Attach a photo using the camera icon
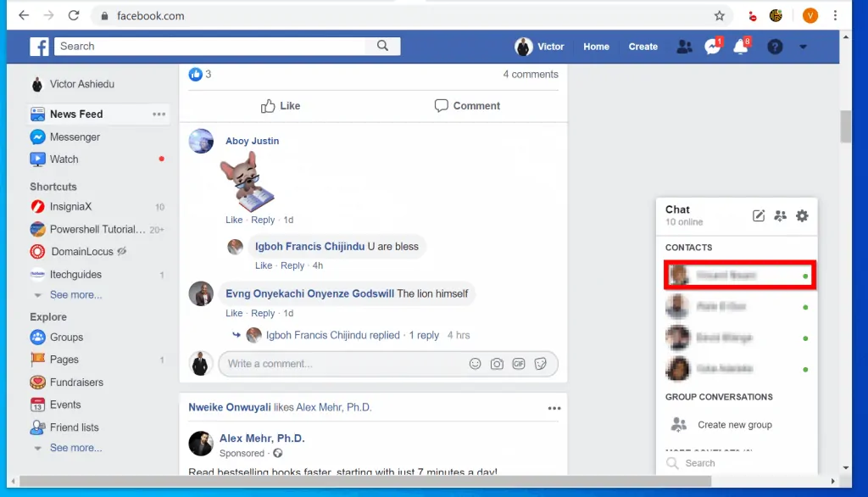 (497, 363)
